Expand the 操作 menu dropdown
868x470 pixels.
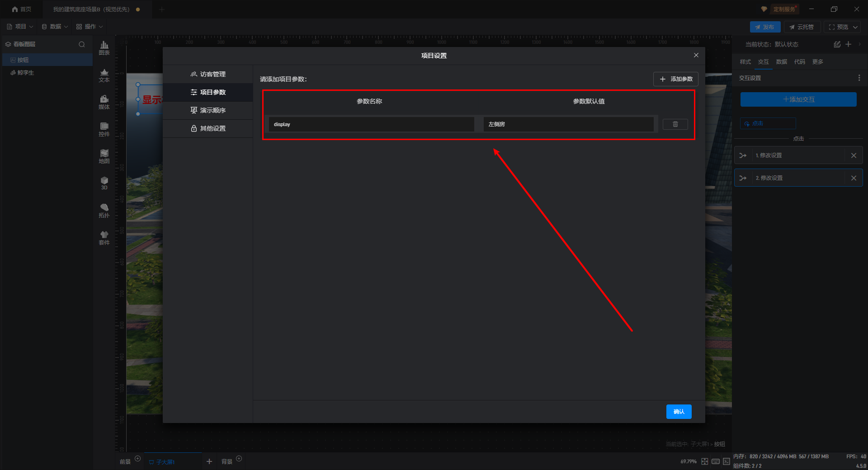pos(90,27)
